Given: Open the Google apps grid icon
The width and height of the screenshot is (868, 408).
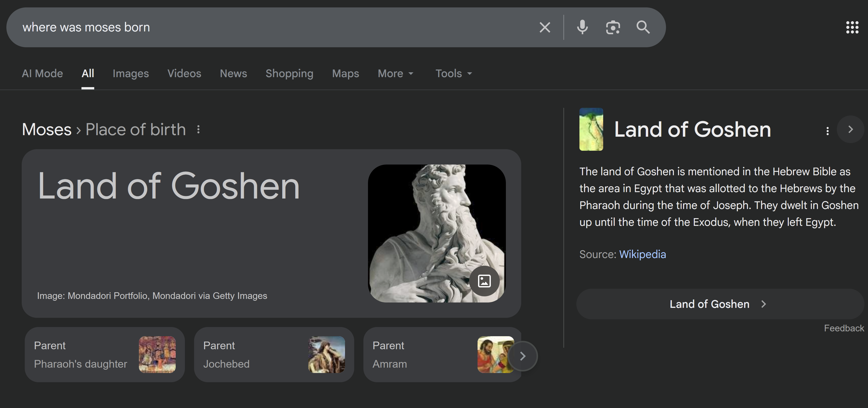Looking at the screenshot, I should point(852,27).
